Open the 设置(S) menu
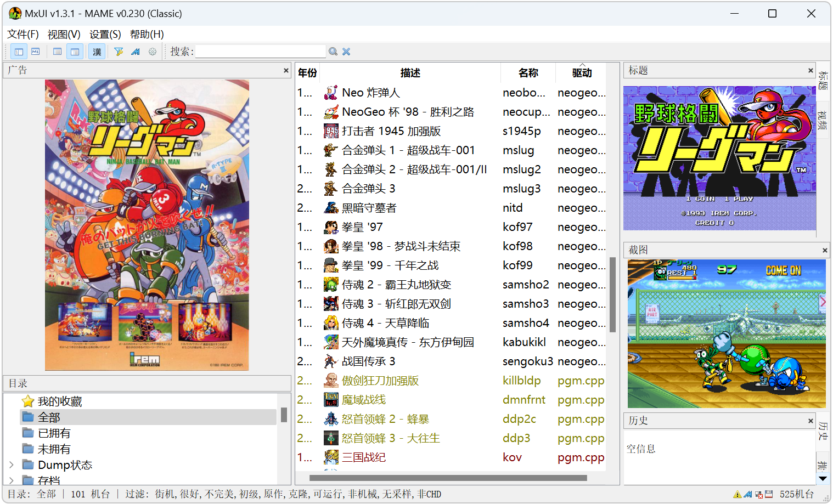Image resolution: width=833 pixels, height=504 pixels. click(105, 35)
